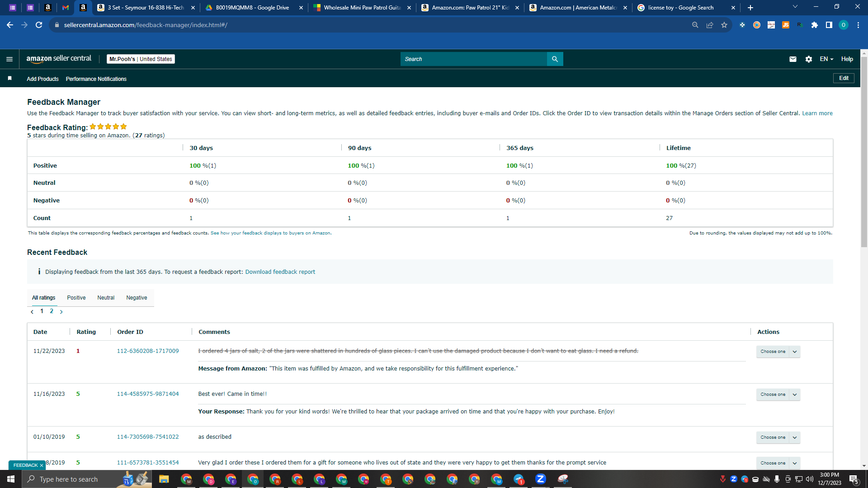868x488 pixels.
Task: Switch to the Positive tab
Action: click(76, 298)
